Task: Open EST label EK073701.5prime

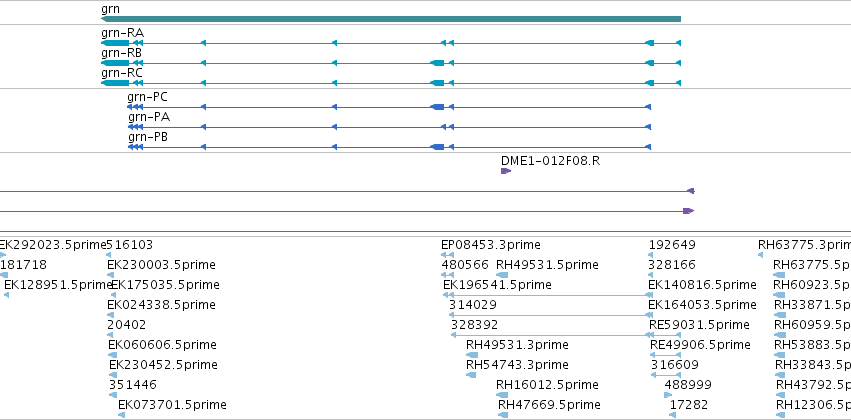Action: pyautogui.click(x=172, y=405)
